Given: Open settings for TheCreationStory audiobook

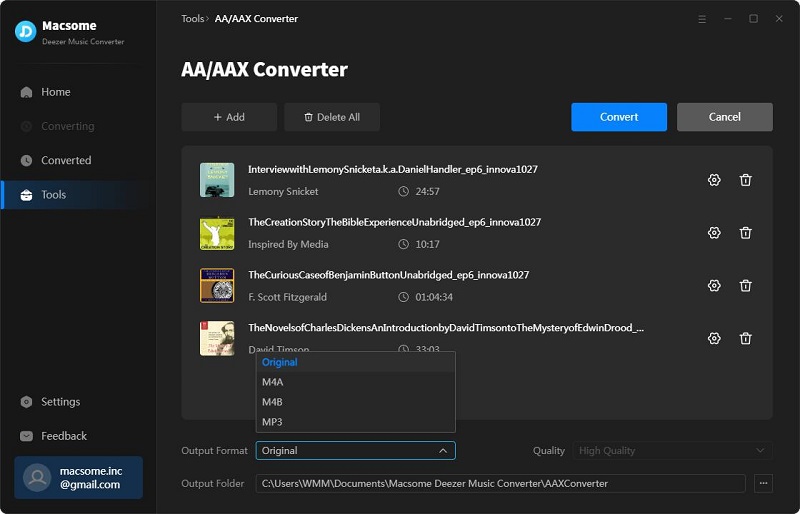Looking at the screenshot, I should point(714,233).
